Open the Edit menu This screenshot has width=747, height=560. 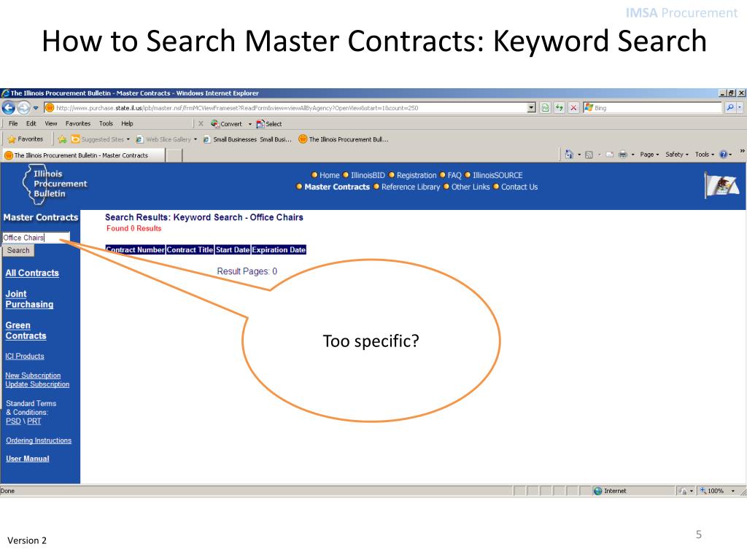31,124
